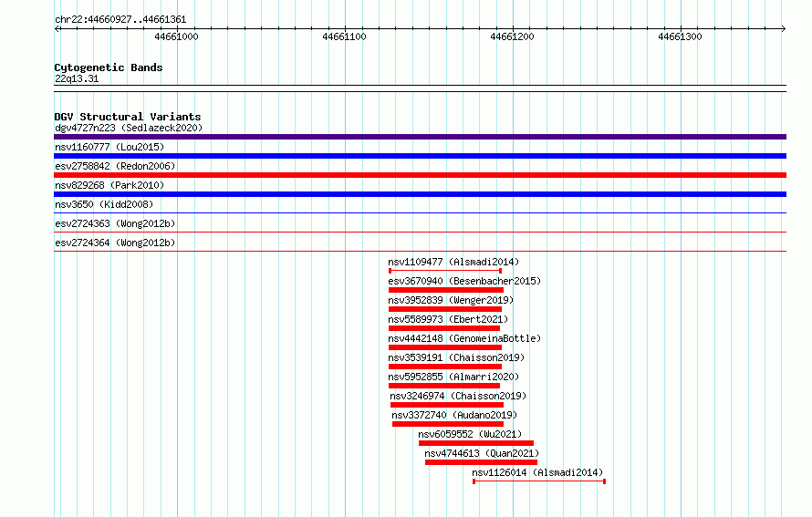
Task: Click the 44661000 ruler position label
Action: click(176, 36)
